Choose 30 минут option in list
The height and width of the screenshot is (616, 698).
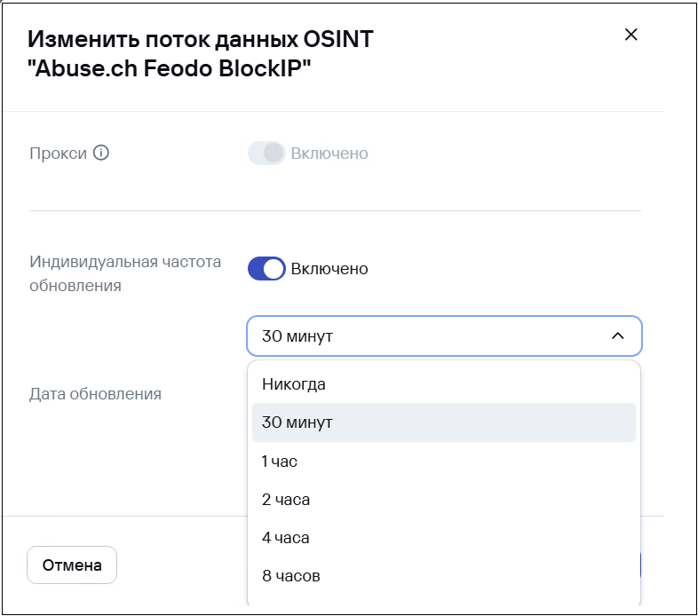444,423
